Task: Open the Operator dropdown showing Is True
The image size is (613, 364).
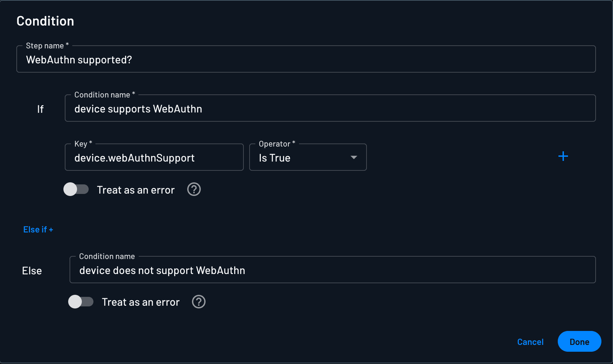Action: pos(308,157)
